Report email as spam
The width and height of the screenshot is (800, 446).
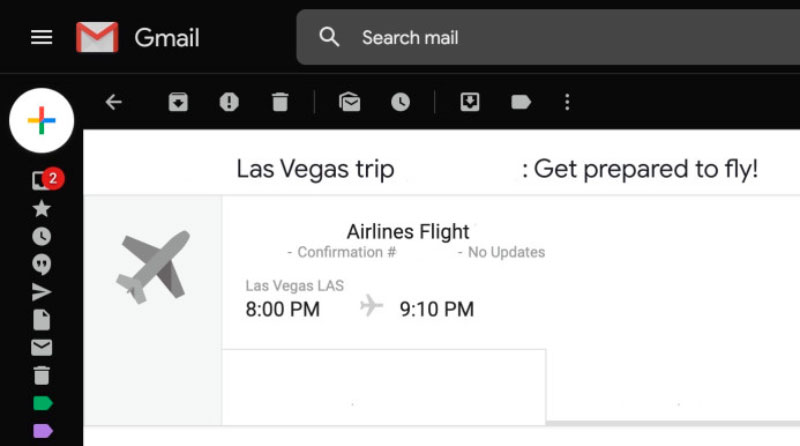[229, 102]
